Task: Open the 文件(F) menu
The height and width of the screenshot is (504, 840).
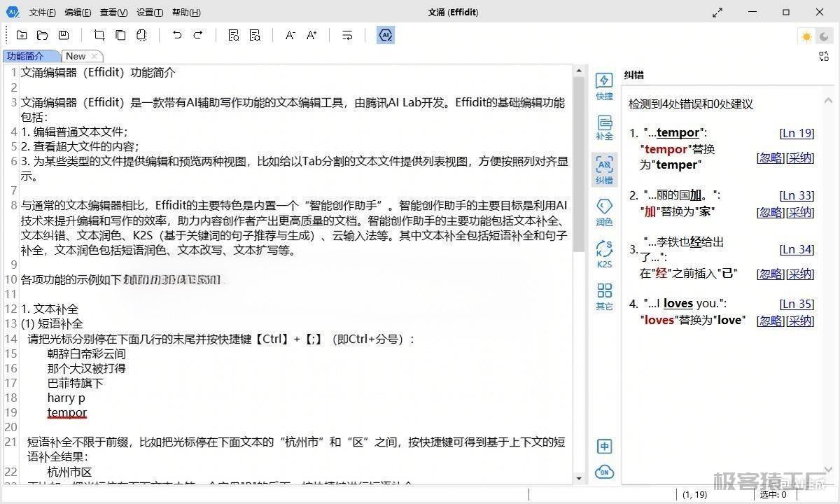Action: point(43,13)
